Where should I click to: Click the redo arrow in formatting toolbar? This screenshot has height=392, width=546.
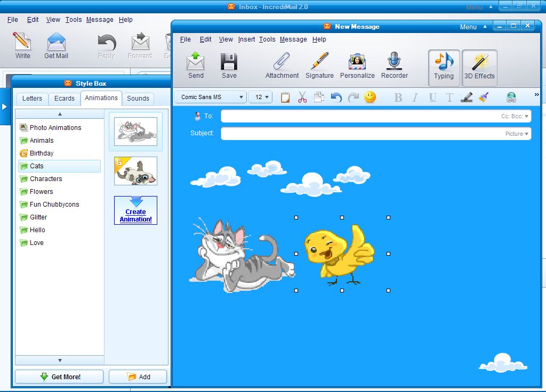click(x=353, y=97)
